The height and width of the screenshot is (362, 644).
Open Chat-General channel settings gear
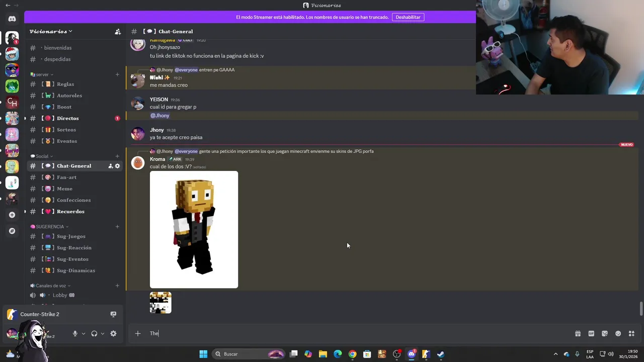118,166
